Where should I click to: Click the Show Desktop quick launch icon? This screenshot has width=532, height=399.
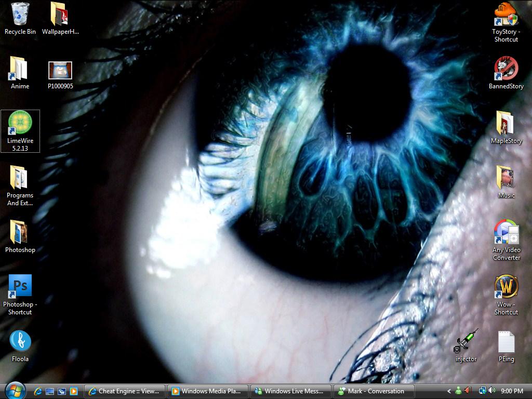[50, 391]
